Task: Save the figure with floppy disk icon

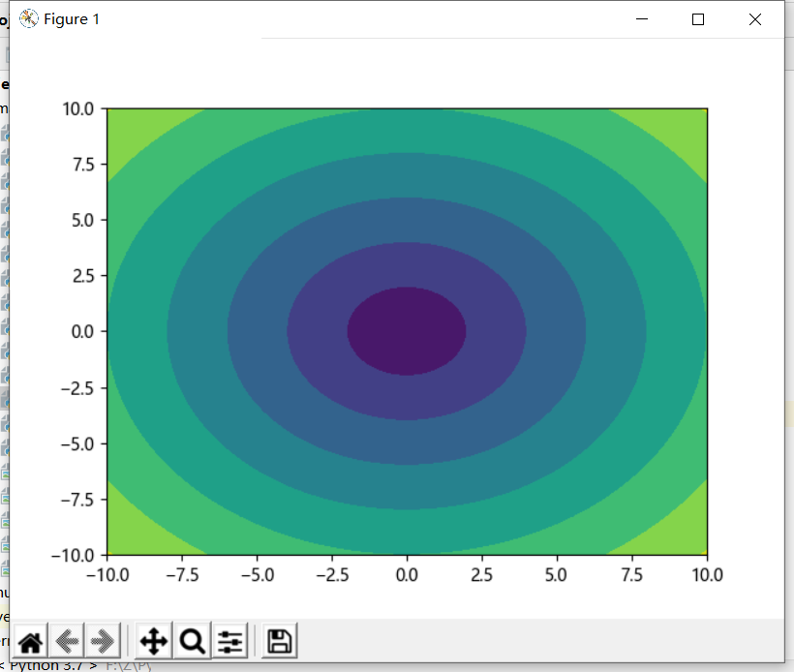Action: 279,641
